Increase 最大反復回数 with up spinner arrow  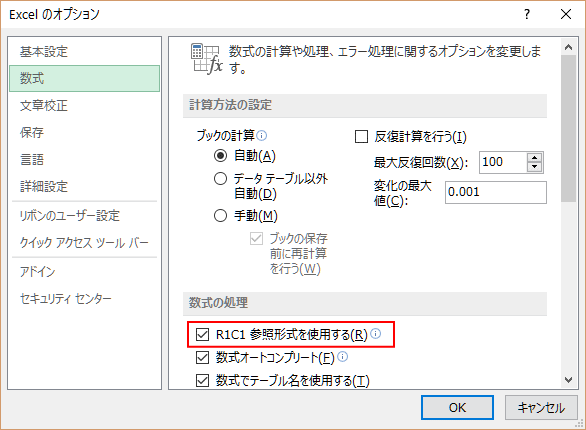pos(535,158)
